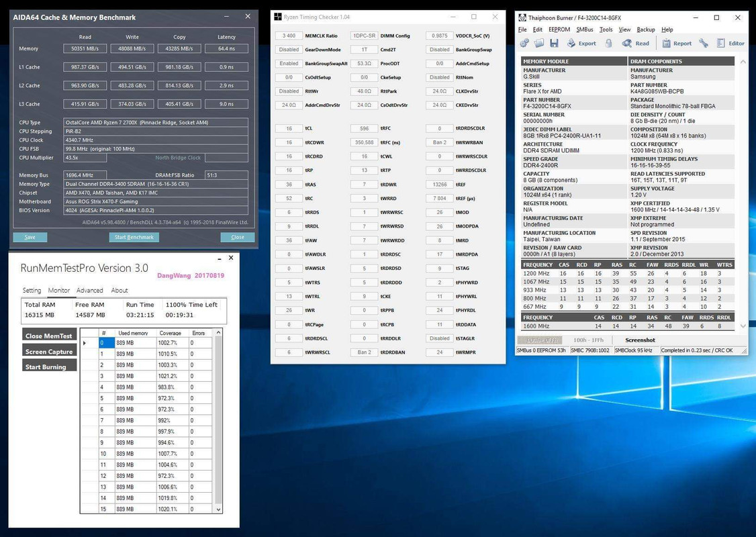Open the Editor from Thaiphoon toolbar

[730, 44]
